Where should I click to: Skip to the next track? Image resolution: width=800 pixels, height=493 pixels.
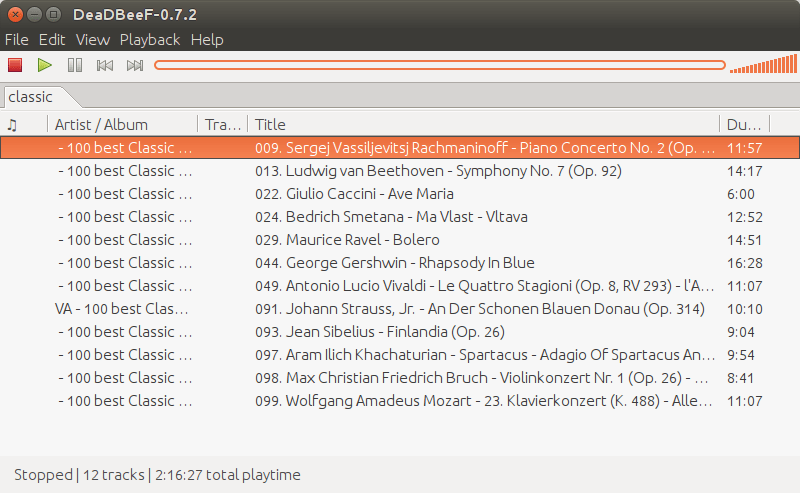(x=135, y=65)
